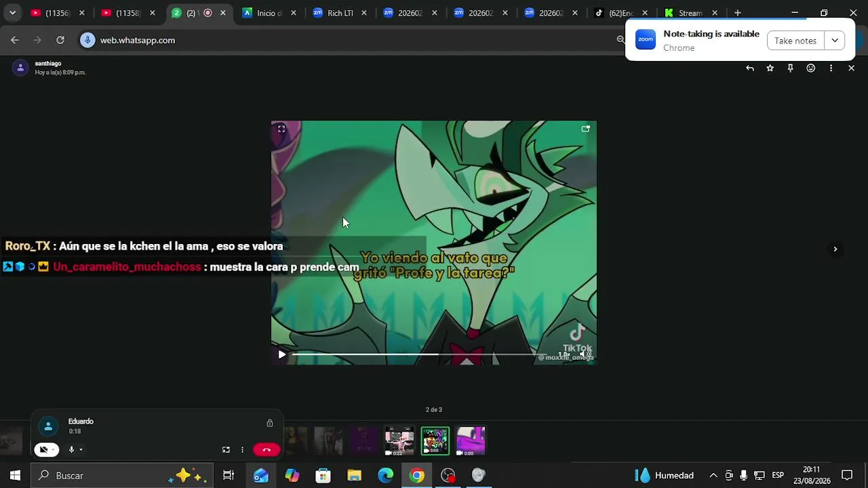
Task: Reload the WhatsApp page
Action: point(60,40)
